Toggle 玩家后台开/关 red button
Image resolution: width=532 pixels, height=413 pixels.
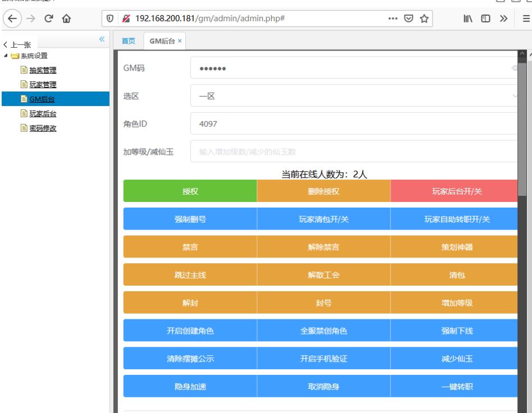click(456, 191)
